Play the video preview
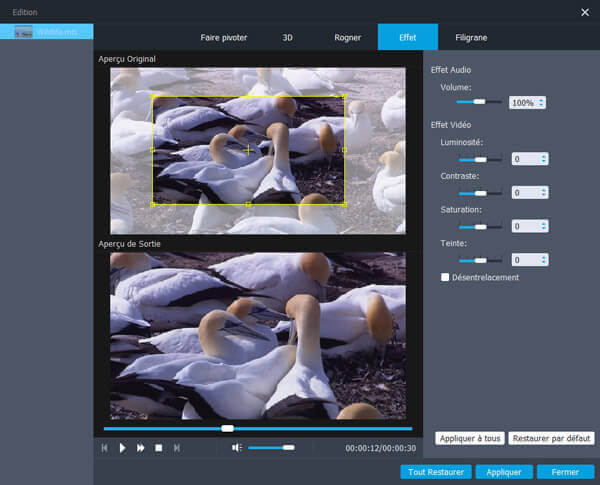 (122, 448)
